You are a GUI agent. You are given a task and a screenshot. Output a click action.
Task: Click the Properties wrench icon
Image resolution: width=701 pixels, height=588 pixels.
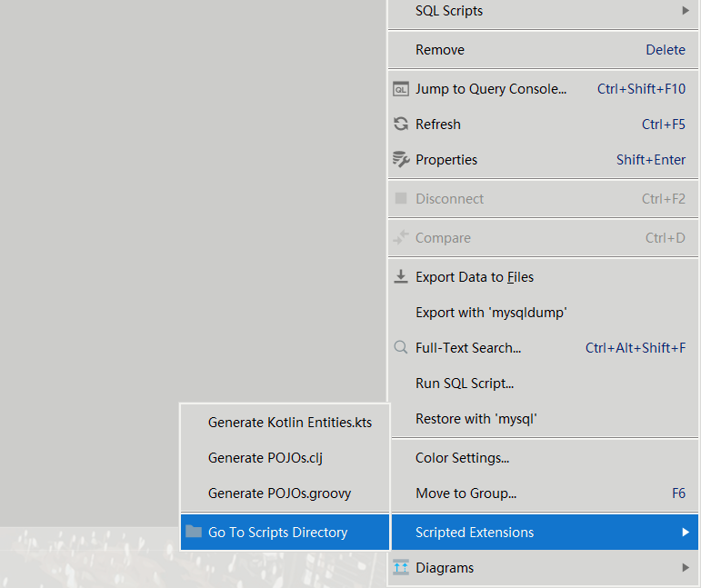(400, 160)
